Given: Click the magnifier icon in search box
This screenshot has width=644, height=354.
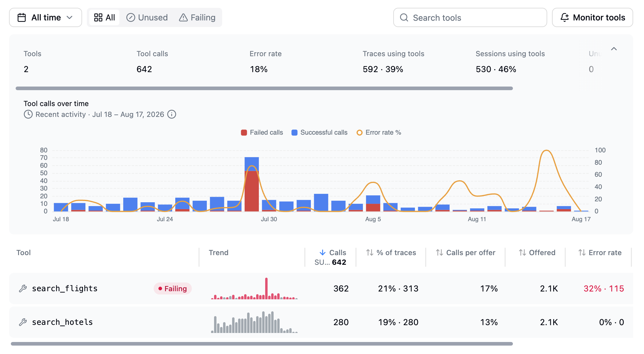Looking at the screenshot, I should point(404,17).
